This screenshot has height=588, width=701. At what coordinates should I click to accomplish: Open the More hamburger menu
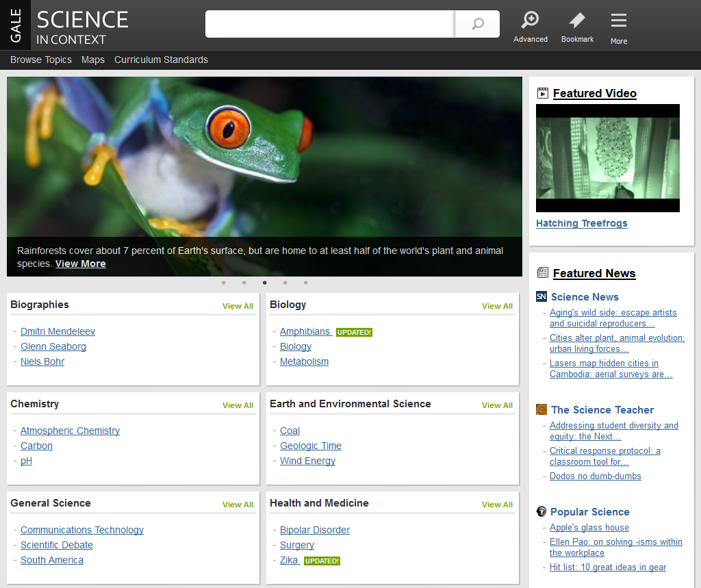pyautogui.click(x=619, y=21)
